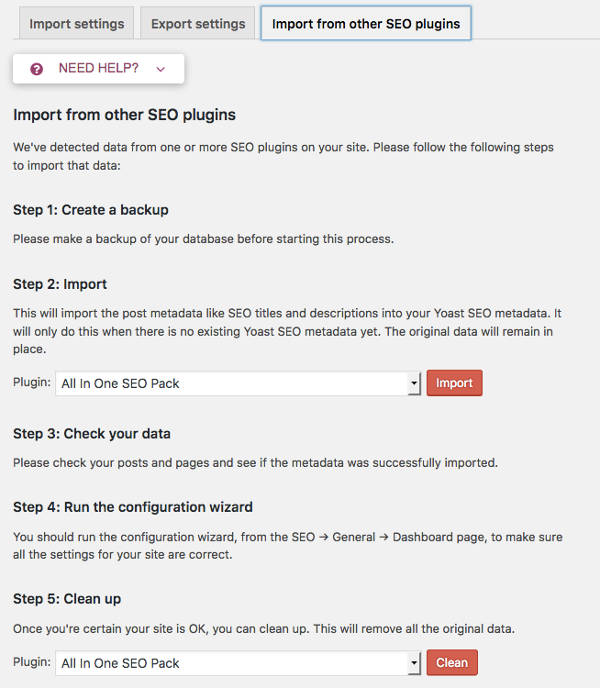Image resolution: width=600 pixels, height=688 pixels.
Task: Click the red Clean button
Action: [452, 662]
